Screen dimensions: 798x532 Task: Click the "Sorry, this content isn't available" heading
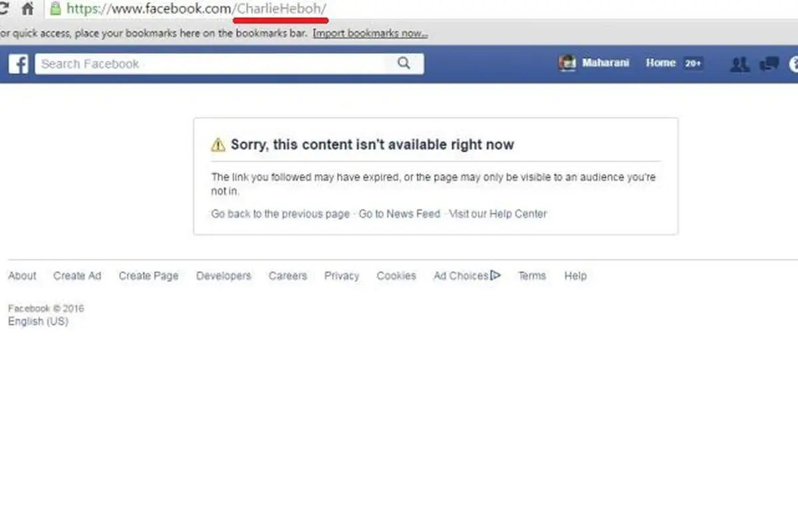372,144
